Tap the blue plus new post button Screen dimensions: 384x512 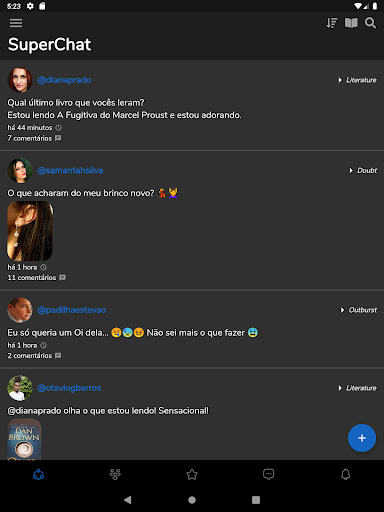point(362,438)
